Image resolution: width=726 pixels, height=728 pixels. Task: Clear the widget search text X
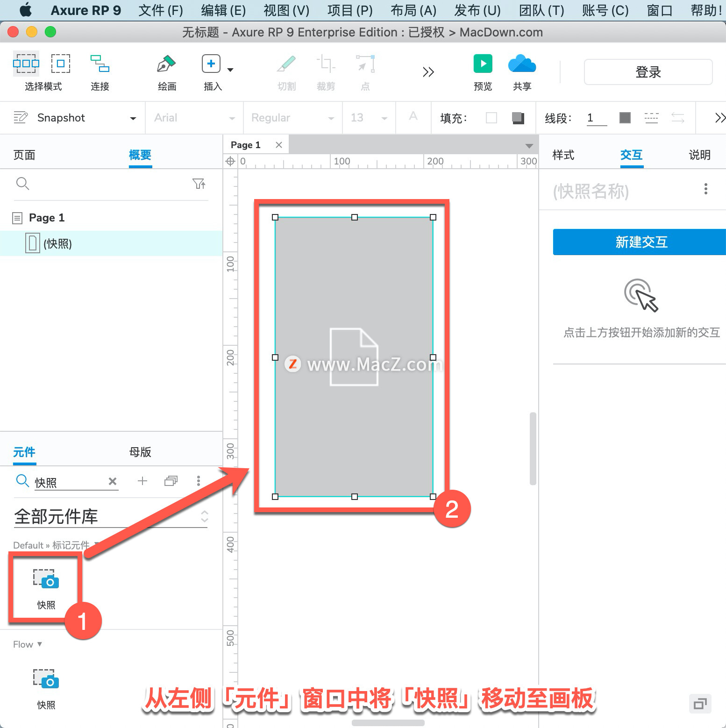[x=113, y=481]
